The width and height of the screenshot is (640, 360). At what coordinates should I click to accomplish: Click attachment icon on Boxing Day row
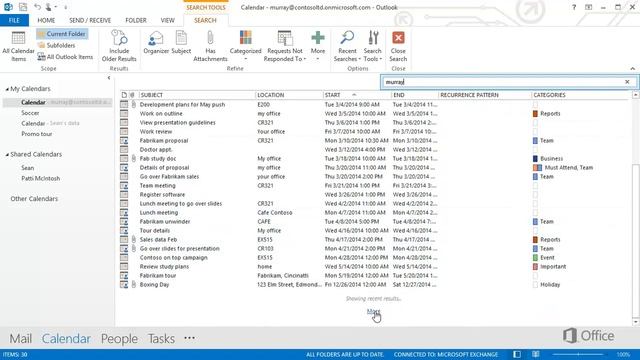coord(133,284)
